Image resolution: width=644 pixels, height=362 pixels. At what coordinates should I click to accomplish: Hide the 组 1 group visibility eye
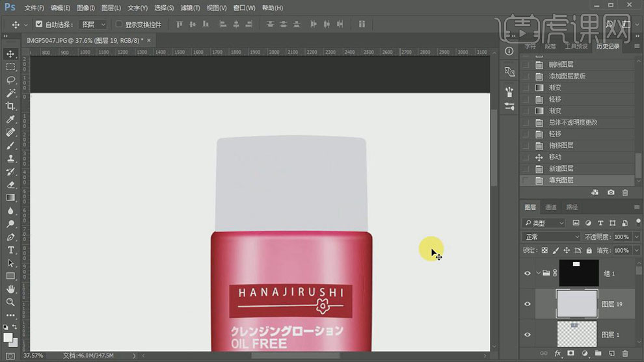pyautogui.click(x=528, y=274)
